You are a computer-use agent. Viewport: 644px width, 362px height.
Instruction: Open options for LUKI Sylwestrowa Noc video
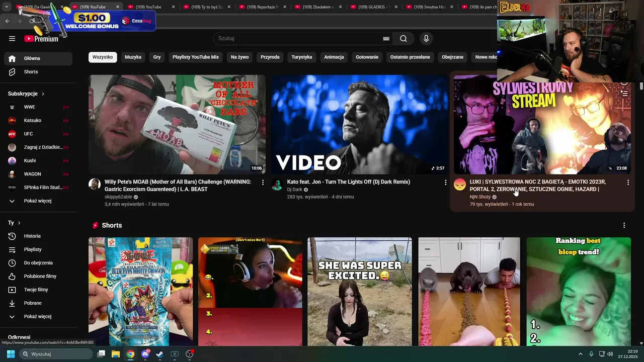(x=628, y=183)
